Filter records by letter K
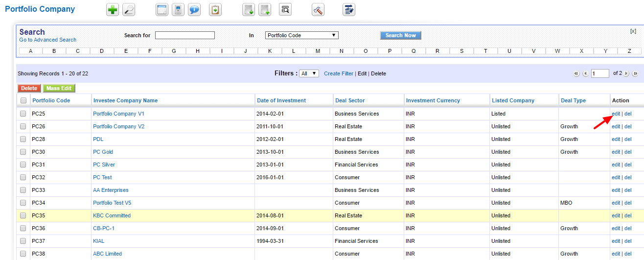644x260 pixels. 270,51
